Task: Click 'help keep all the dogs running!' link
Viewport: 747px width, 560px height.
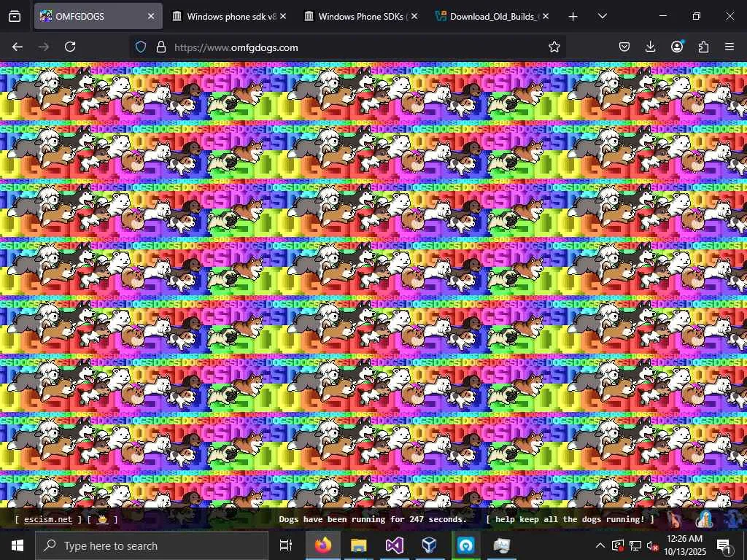Action: [x=570, y=519]
